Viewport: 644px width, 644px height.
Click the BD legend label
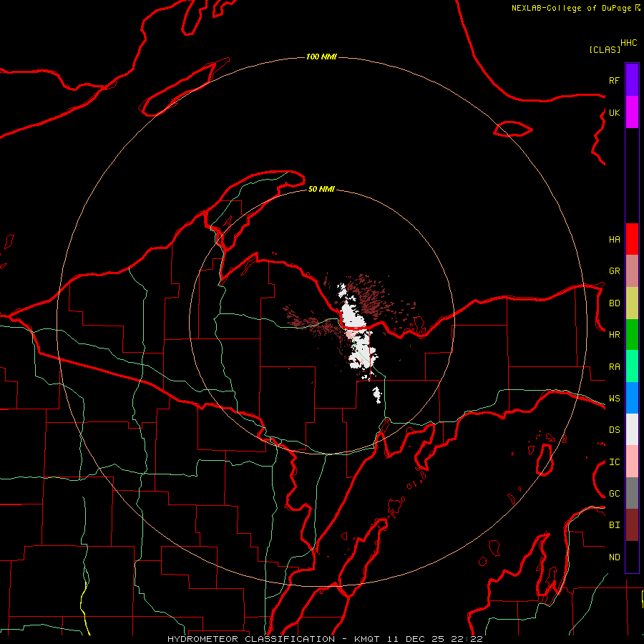(614, 303)
